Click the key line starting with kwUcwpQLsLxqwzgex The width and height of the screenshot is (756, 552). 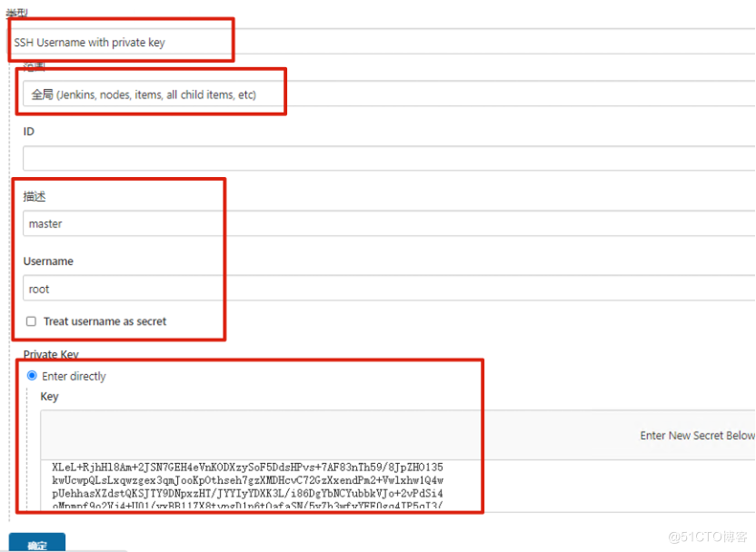pyautogui.click(x=247, y=480)
